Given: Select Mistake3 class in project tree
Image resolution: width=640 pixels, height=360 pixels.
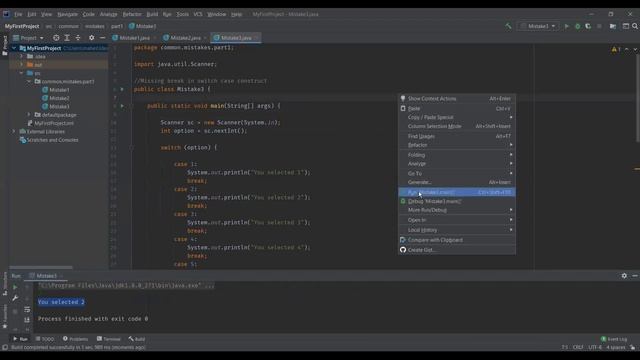Looking at the screenshot, I should click(56, 107).
